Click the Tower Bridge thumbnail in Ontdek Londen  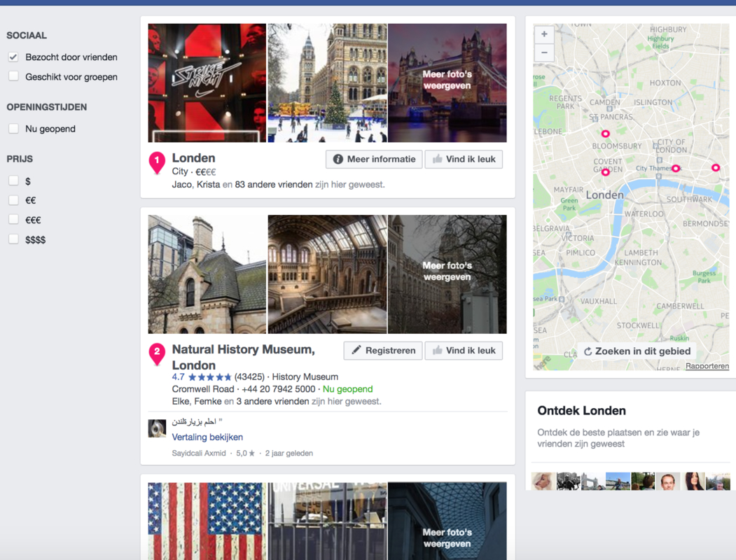(593, 481)
